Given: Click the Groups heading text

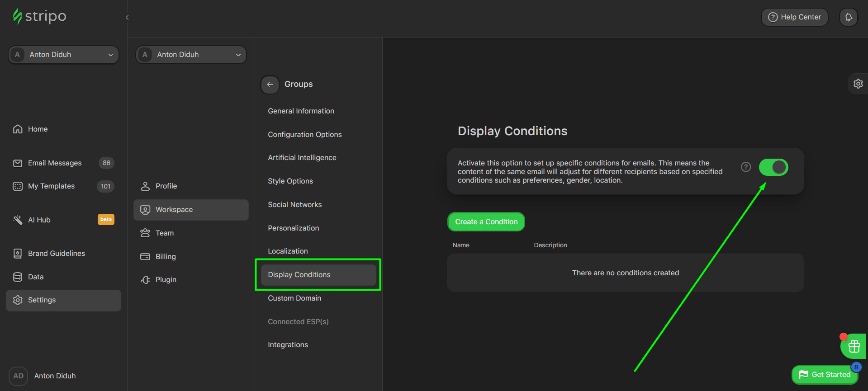Looking at the screenshot, I should pyautogui.click(x=299, y=85).
